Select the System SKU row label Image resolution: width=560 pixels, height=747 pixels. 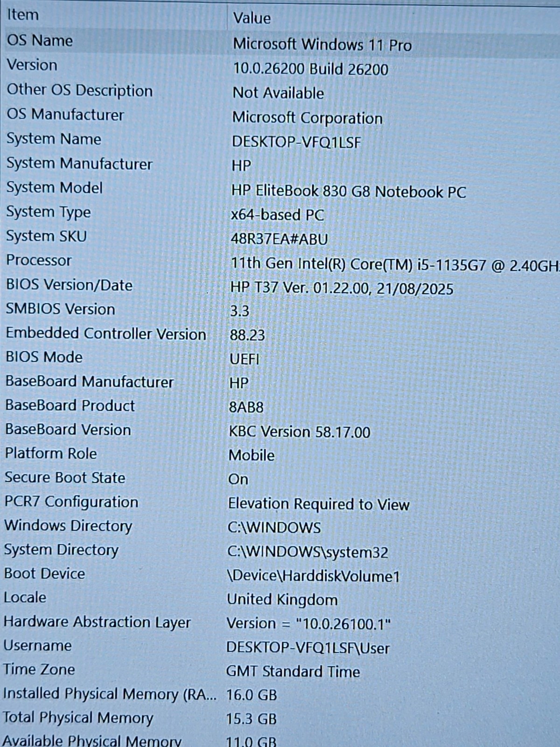coord(46,236)
